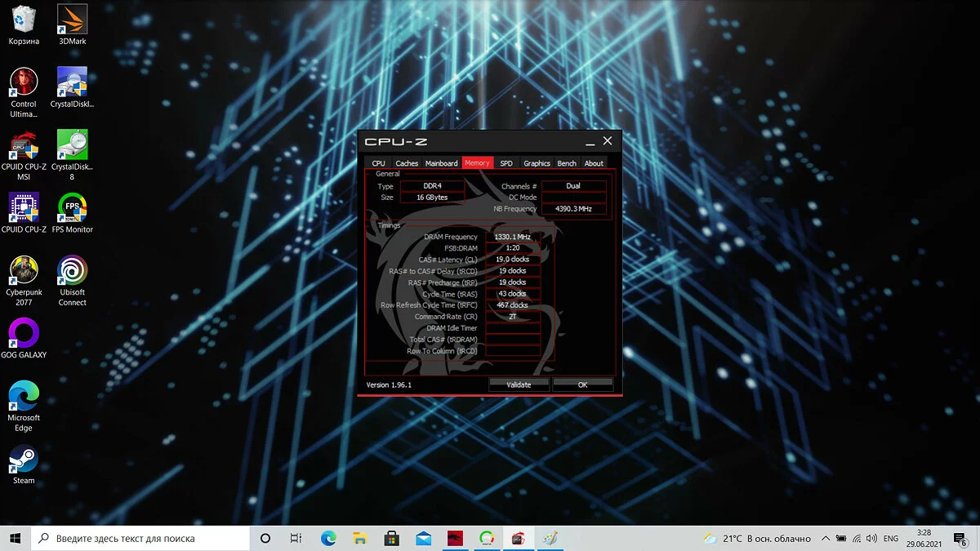Click the Windows taskbar search box
Image resolution: width=980 pixels, height=551 pixels.
tap(139, 539)
